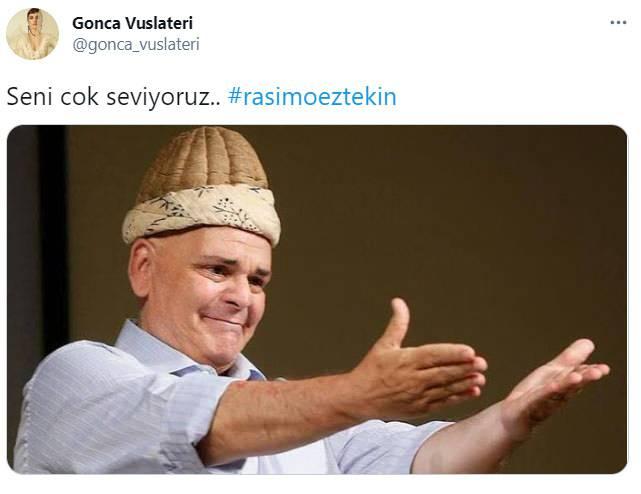The image size is (641, 494).
Task: Open the @gonca_vuslateri handle link
Action: [x=136, y=44]
